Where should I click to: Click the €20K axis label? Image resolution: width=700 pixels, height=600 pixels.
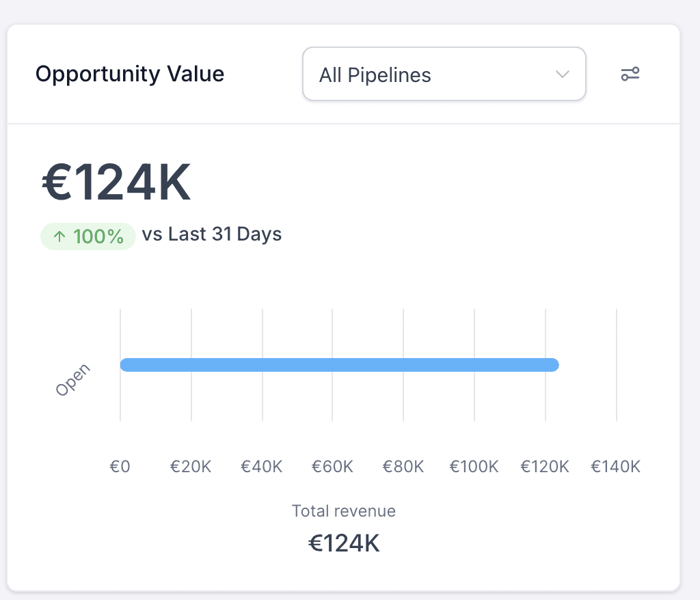point(191,467)
